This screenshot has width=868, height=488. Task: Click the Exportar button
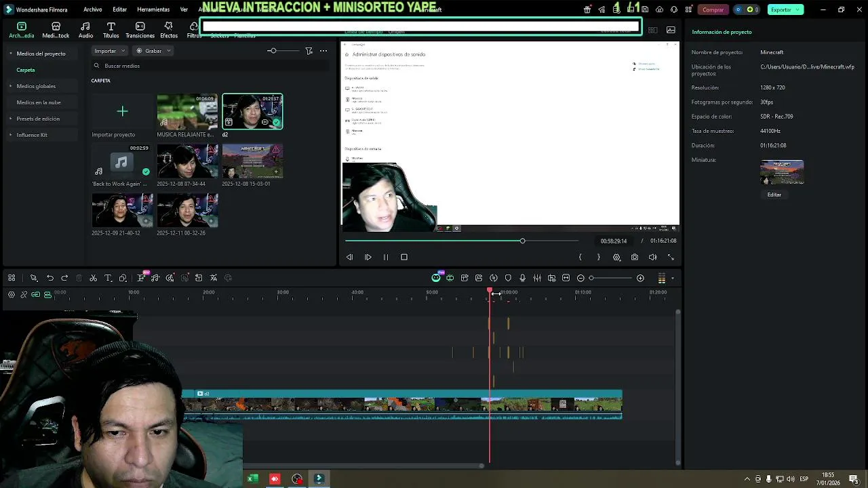click(x=785, y=9)
